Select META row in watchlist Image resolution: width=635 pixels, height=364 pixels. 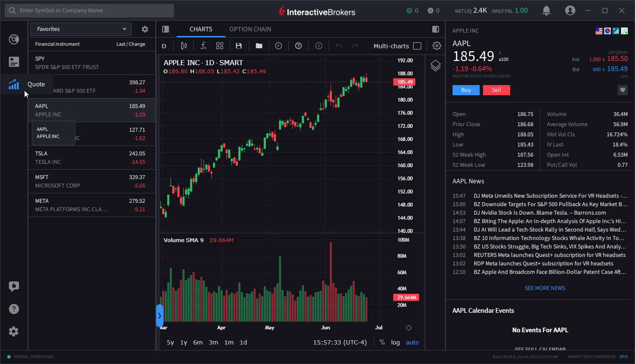coord(92,205)
